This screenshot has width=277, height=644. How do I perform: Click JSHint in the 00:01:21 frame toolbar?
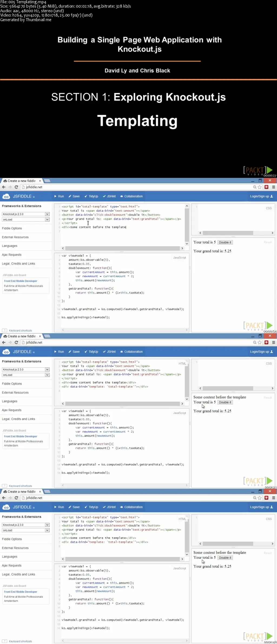click(x=109, y=352)
